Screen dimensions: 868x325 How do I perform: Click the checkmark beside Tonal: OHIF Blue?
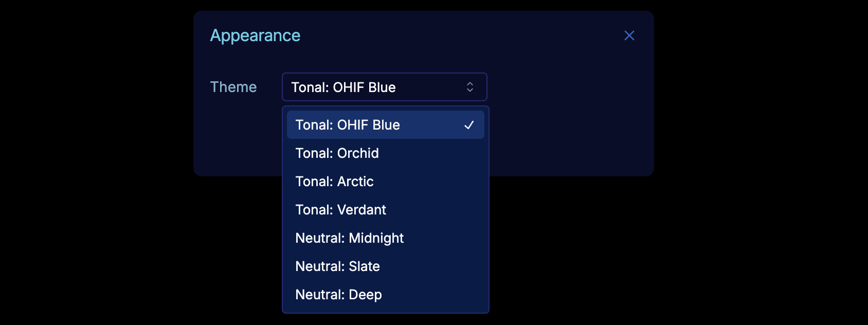pyautogui.click(x=469, y=125)
